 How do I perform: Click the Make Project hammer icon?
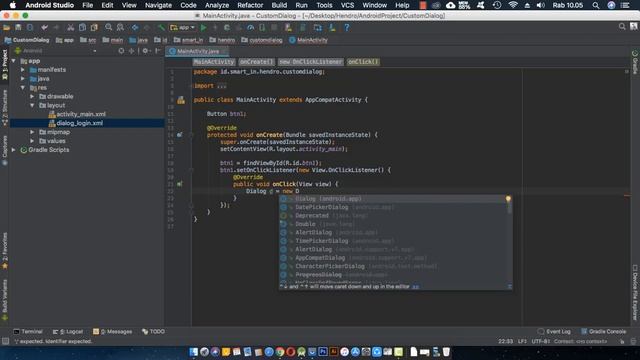tap(162, 27)
